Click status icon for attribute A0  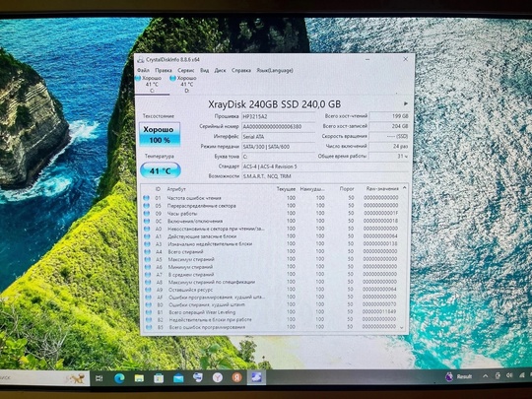click(147, 229)
